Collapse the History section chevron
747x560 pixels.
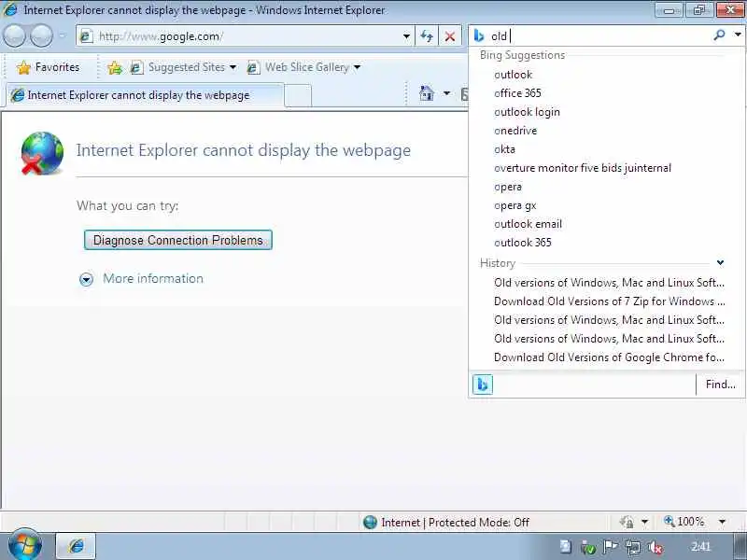[x=720, y=262]
